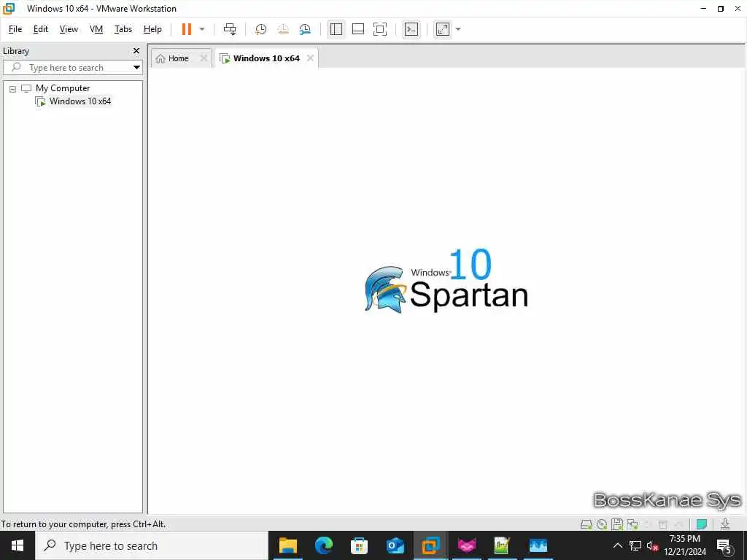The image size is (747, 560).
Task: Open the Windows Start menu
Action: [18, 545]
